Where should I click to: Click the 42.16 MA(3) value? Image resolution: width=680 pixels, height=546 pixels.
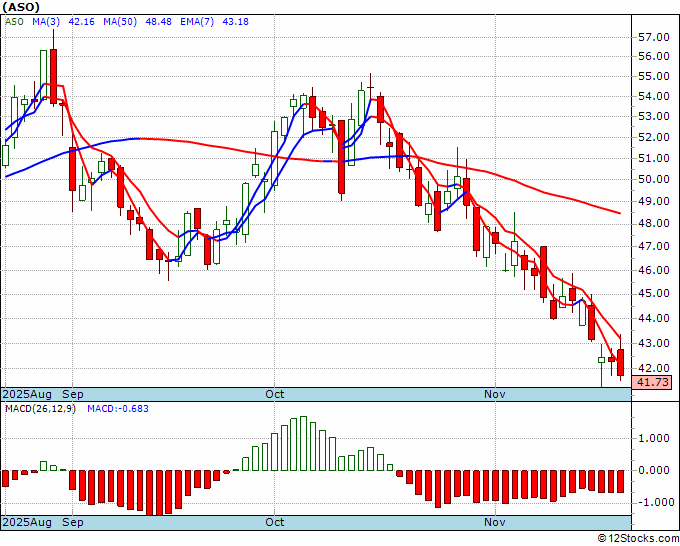[82, 21]
